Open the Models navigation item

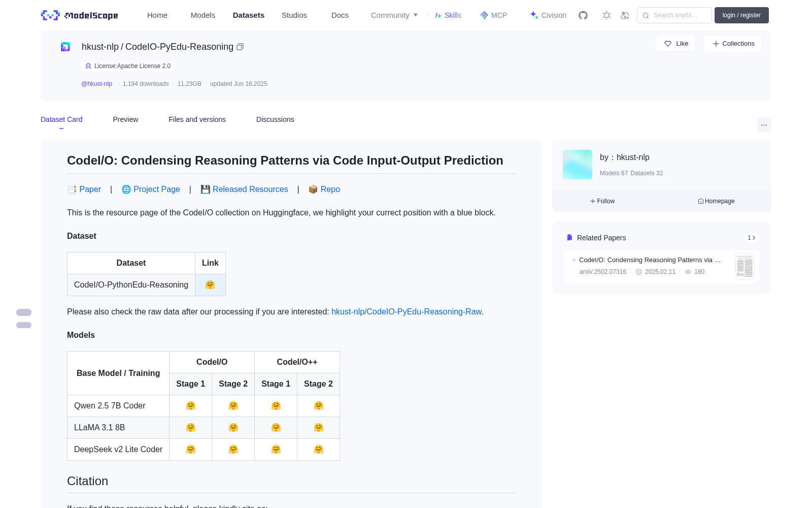203,15
